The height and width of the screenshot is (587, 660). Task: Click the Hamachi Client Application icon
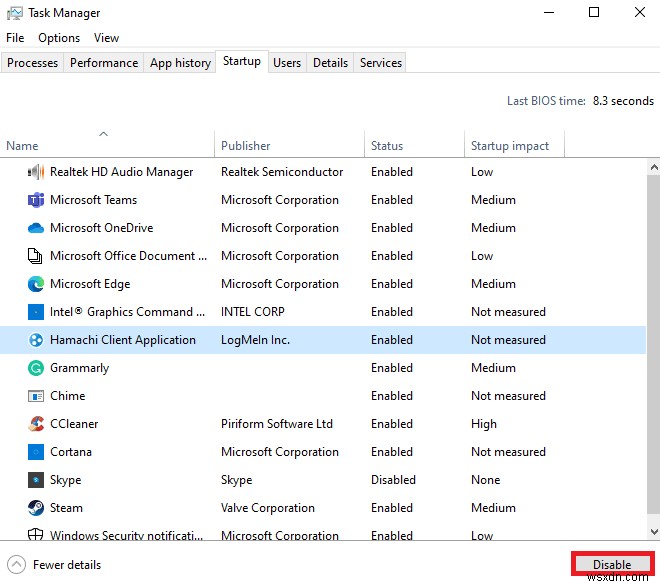point(36,340)
